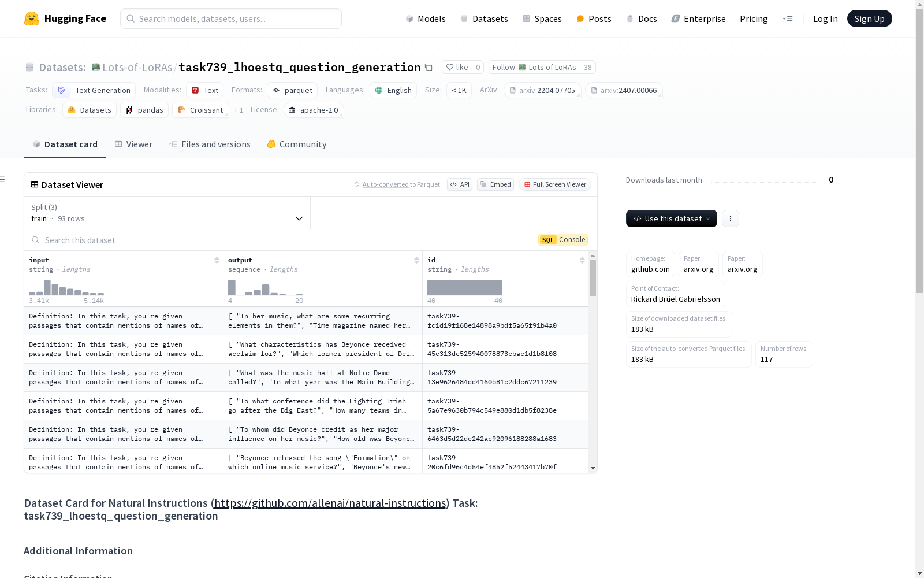
Task: Open the Croissant library tag
Action: pyautogui.click(x=200, y=110)
